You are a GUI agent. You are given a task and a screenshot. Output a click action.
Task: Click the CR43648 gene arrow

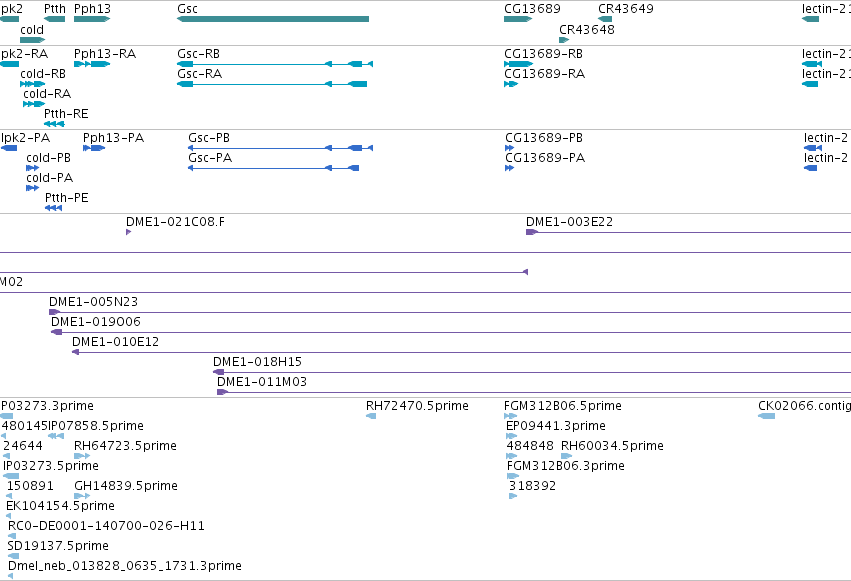click(x=564, y=40)
